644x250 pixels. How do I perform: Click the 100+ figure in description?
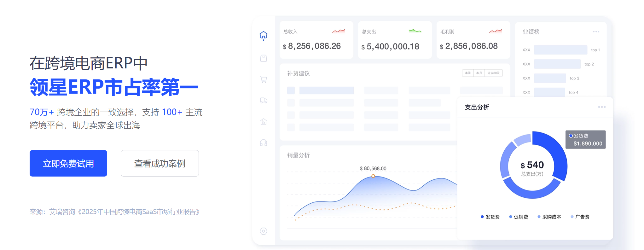tap(172, 112)
